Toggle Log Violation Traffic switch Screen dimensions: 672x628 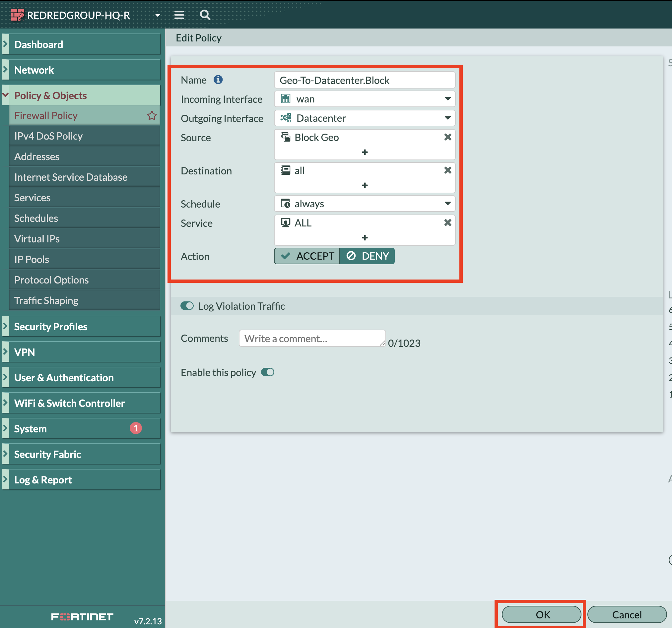[187, 306]
